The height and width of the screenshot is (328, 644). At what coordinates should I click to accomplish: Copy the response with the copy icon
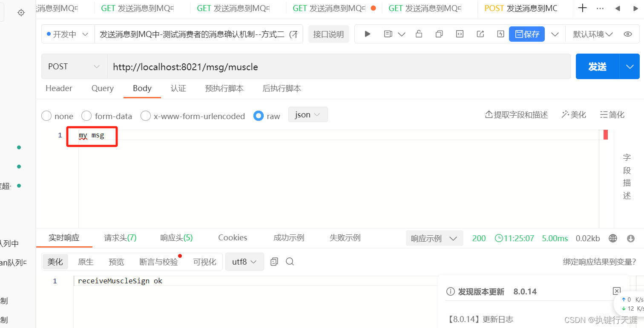tap(274, 262)
